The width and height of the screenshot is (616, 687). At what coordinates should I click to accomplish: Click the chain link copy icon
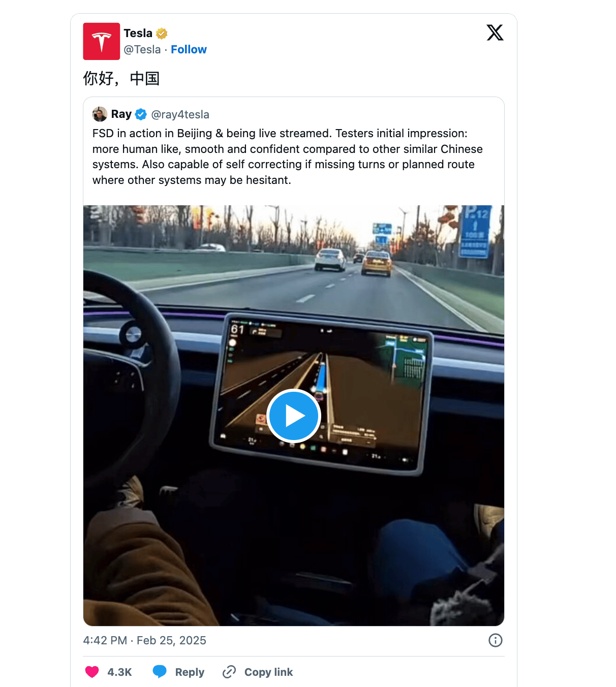click(229, 672)
